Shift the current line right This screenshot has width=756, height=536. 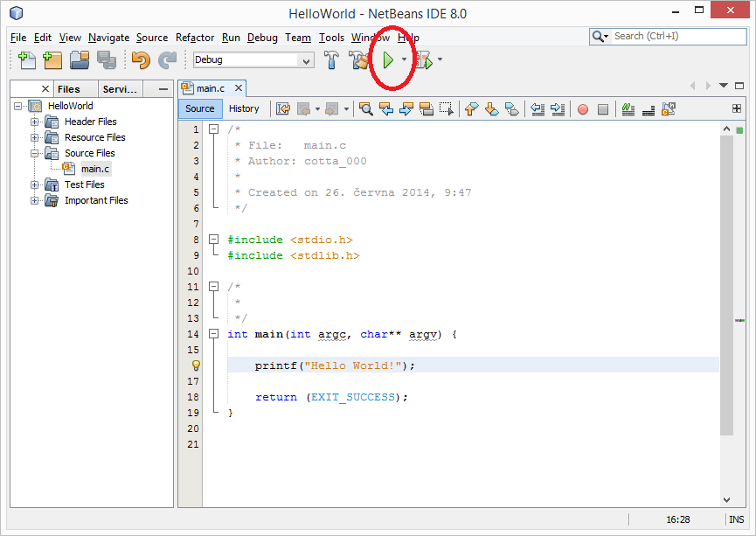pos(558,108)
